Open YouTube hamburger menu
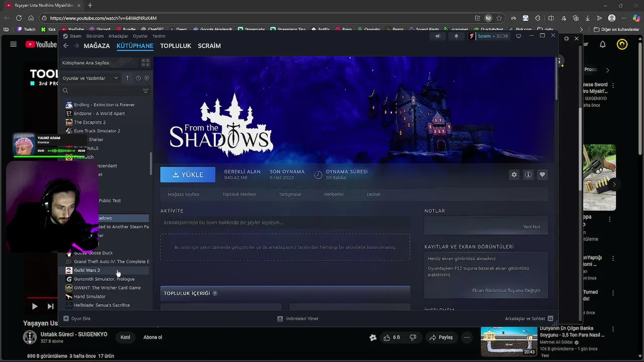The image size is (644, 362). pos(14,44)
